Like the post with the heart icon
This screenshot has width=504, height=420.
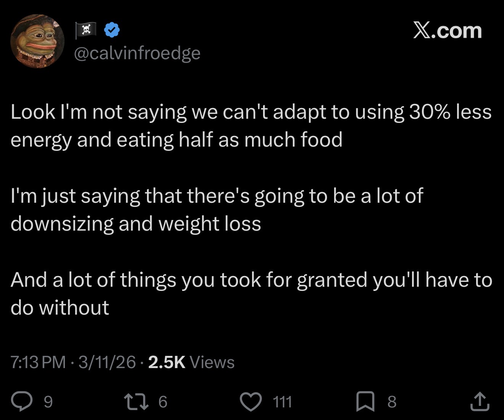250,402
